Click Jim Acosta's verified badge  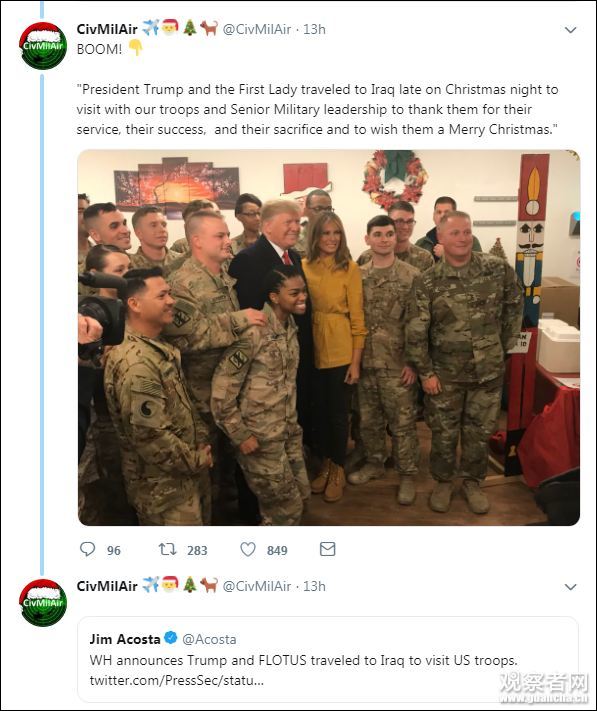[170, 638]
